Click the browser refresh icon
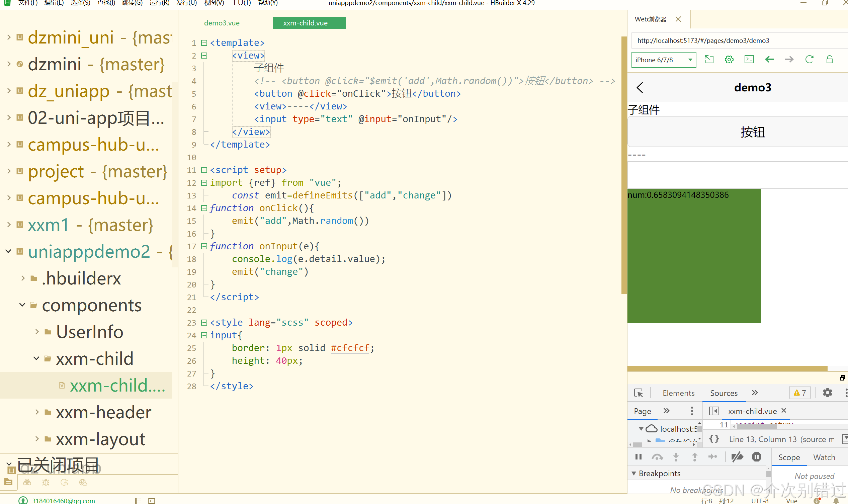Viewport: 848px width, 504px height. 809,60
